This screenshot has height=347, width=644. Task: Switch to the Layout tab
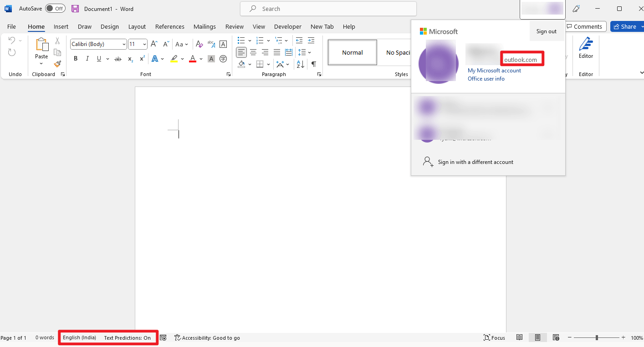[x=137, y=26]
